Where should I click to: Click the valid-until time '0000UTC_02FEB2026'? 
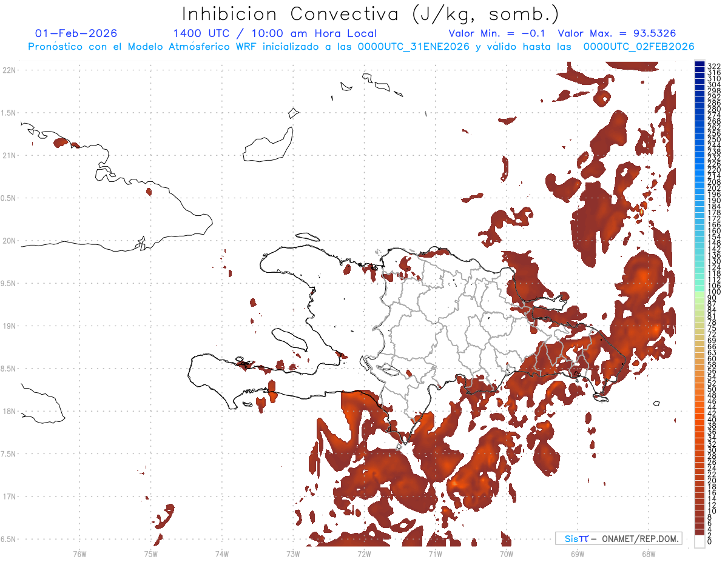coord(639,47)
